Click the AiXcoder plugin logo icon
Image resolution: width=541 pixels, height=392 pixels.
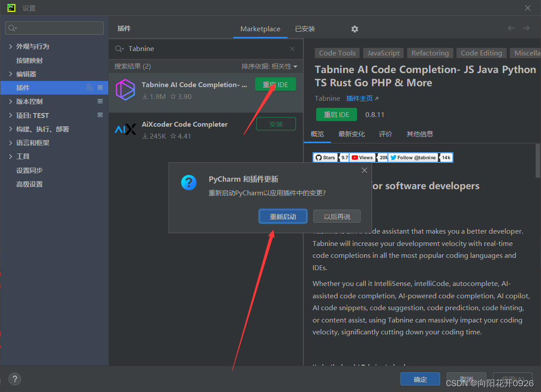[x=125, y=129]
